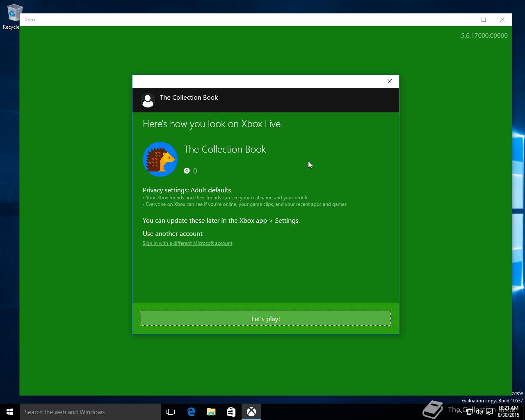Click the Use another account heading
Image resolution: width=525 pixels, height=420 pixels.
[173, 233]
